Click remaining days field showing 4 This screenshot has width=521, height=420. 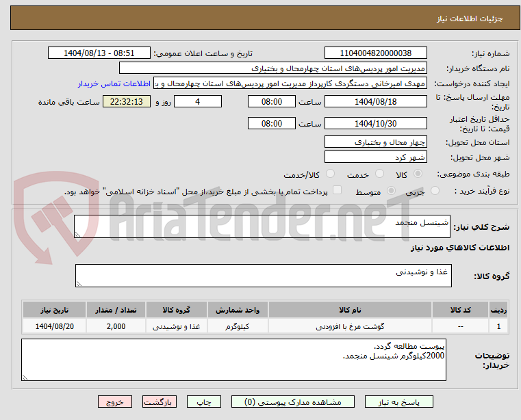coord(198,102)
